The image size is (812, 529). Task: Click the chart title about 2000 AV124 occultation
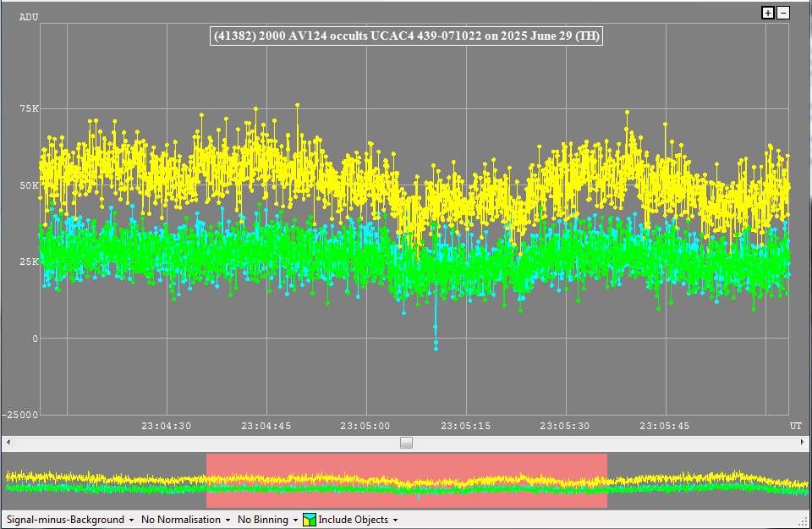pos(406,36)
